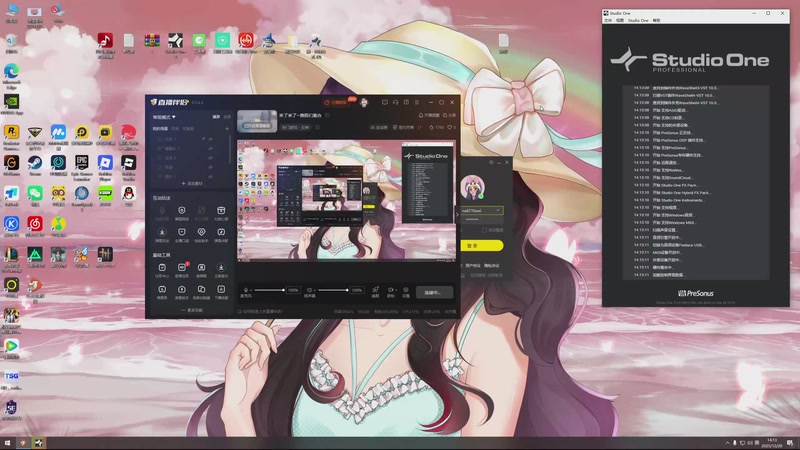
Task: Open the notification center on the taskbar
Action: (790, 443)
